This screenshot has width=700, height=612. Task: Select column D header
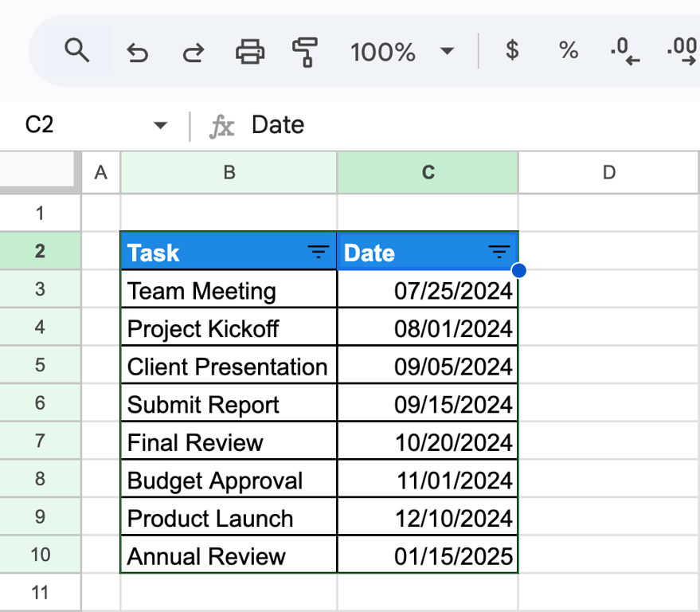tap(608, 172)
